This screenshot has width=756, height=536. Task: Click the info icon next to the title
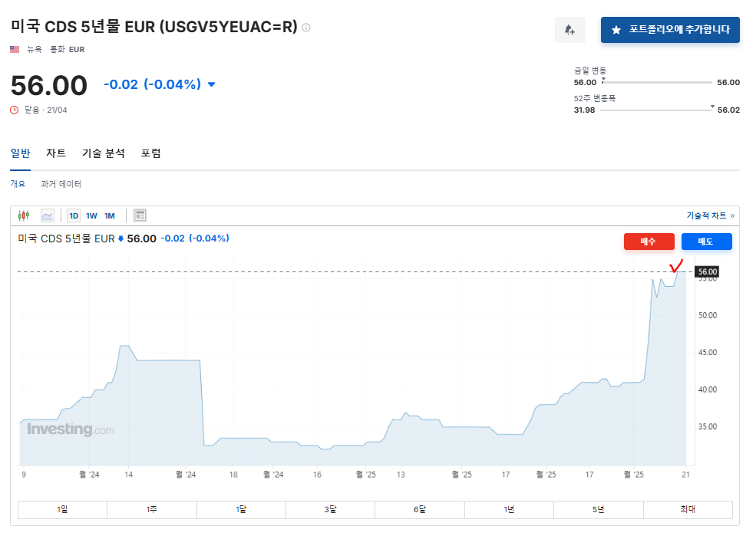tap(306, 28)
